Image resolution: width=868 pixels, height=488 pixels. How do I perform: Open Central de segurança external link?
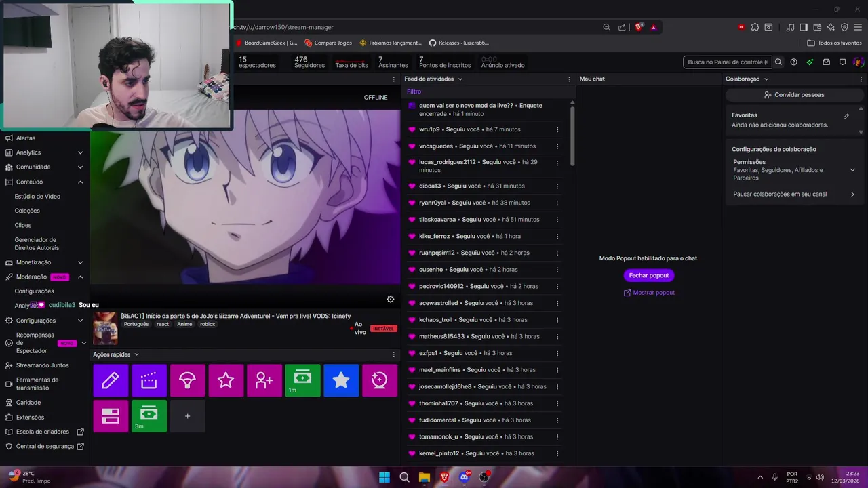pos(45,447)
